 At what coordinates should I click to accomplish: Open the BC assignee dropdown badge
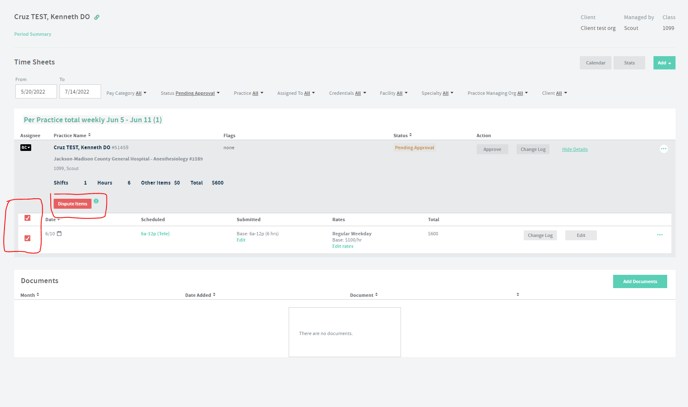[26, 147]
